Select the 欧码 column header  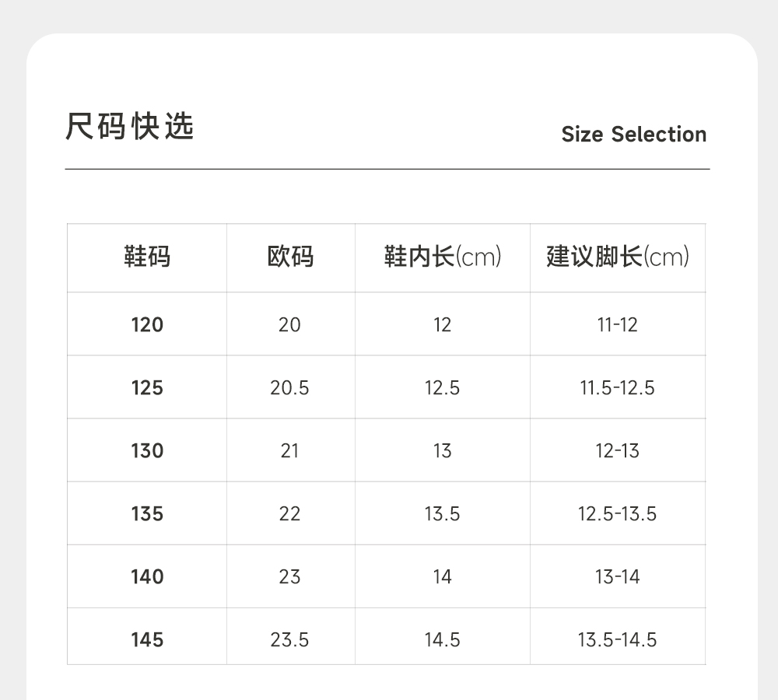click(290, 257)
